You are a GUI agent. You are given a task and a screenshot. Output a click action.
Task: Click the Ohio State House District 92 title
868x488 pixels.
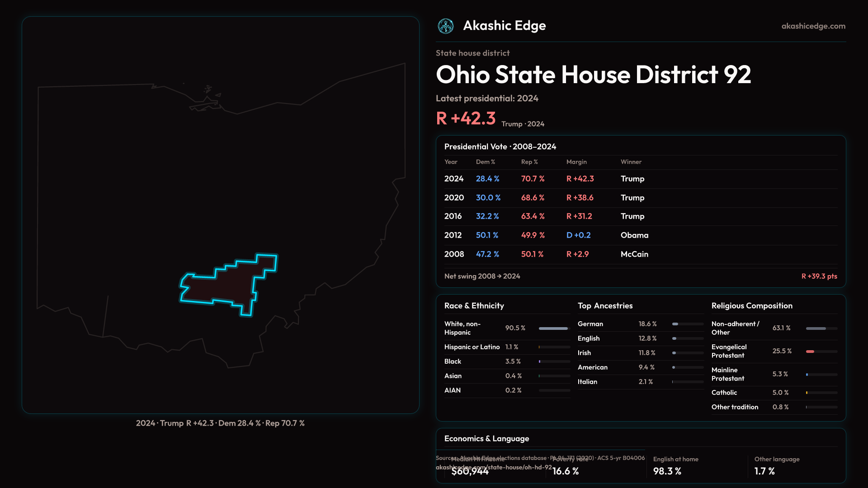click(x=593, y=75)
